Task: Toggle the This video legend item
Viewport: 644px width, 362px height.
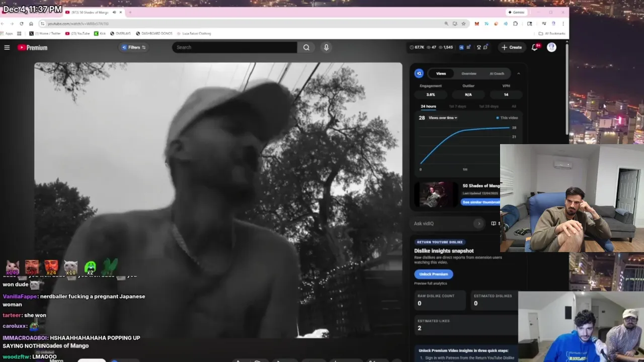Action: coord(507,118)
